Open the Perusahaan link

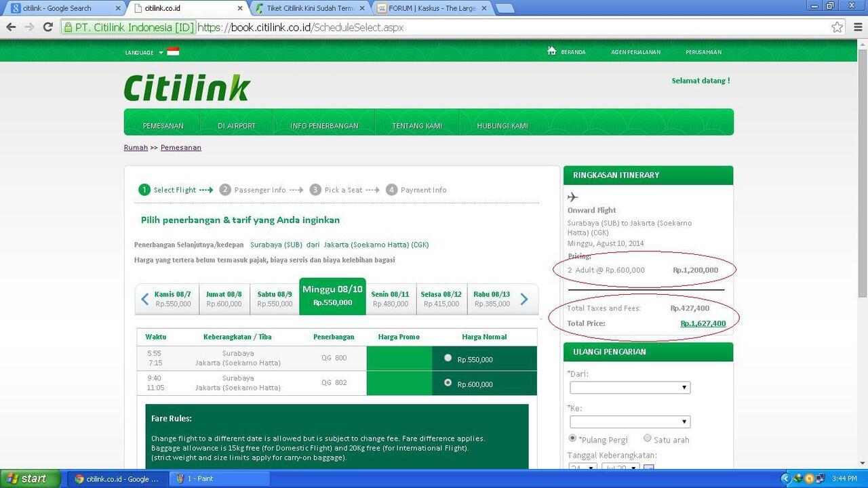[703, 52]
